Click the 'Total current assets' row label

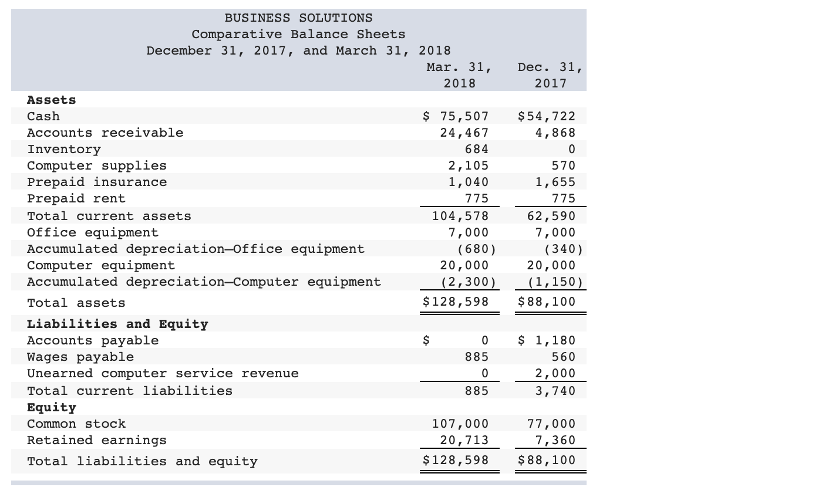pyautogui.click(x=109, y=216)
